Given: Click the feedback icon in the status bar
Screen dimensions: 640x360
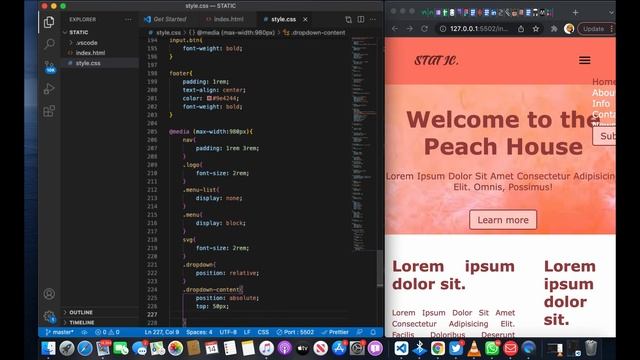Looking at the screenshot, I should 360,332.
